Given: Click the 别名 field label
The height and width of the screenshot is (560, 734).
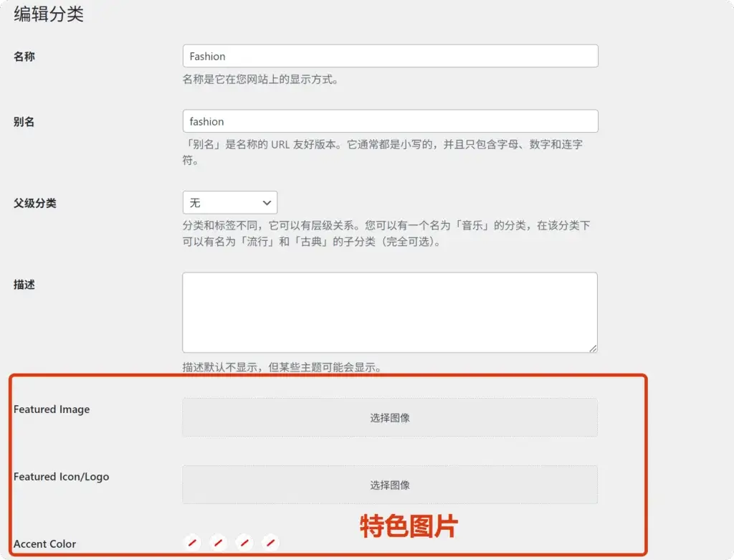Looking at the screenshot, I should (x=24, y=122).
